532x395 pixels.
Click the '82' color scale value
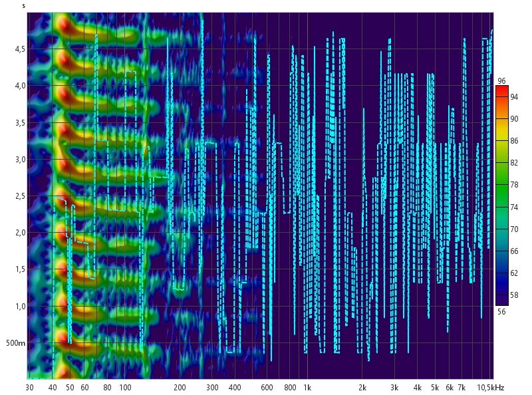coord(514,163)
